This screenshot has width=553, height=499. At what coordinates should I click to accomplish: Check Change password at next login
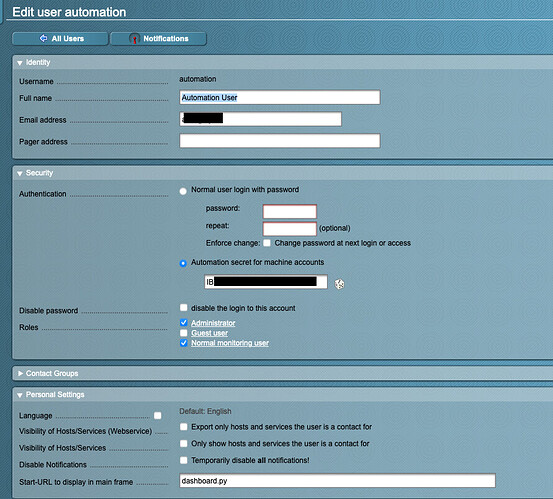267,243
